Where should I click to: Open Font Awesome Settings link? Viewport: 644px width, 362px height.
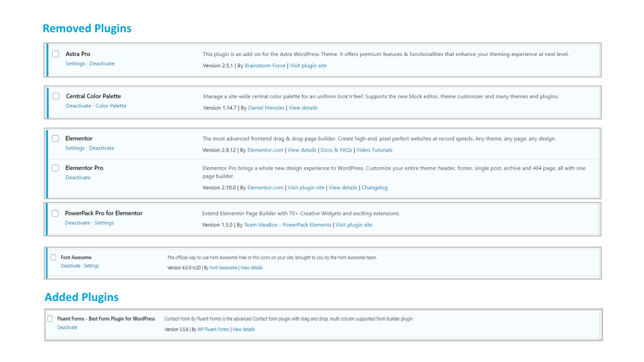pyautogui.click(x=92, y=266)
